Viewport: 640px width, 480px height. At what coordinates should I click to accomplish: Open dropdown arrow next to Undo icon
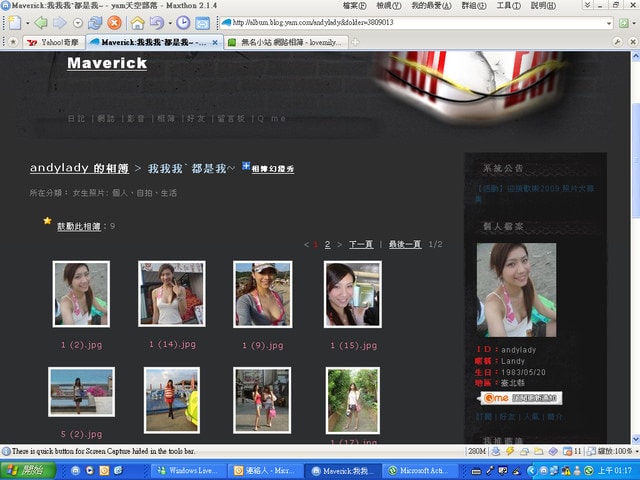point(170,23)
